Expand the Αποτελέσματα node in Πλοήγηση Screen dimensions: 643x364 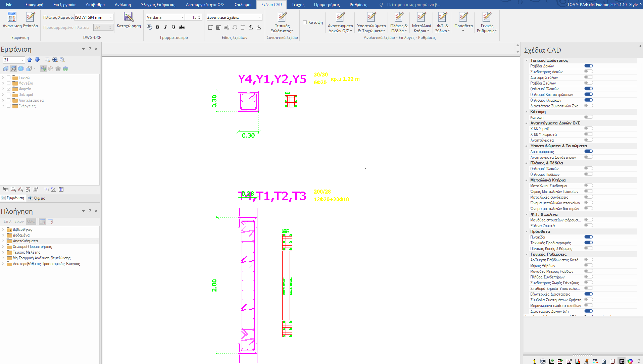pos(3,241)
